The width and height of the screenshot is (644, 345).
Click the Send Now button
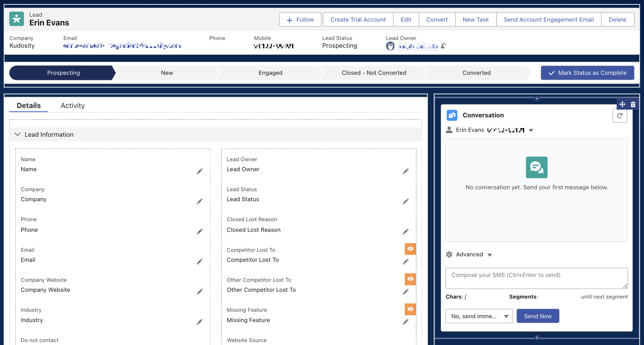click(538, 316)
